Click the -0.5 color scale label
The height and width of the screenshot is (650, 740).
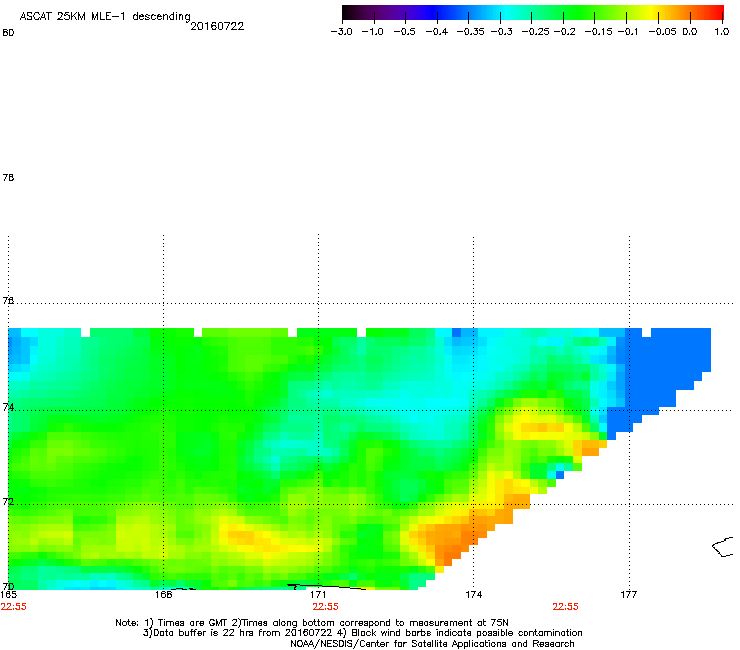pos(404,32)
